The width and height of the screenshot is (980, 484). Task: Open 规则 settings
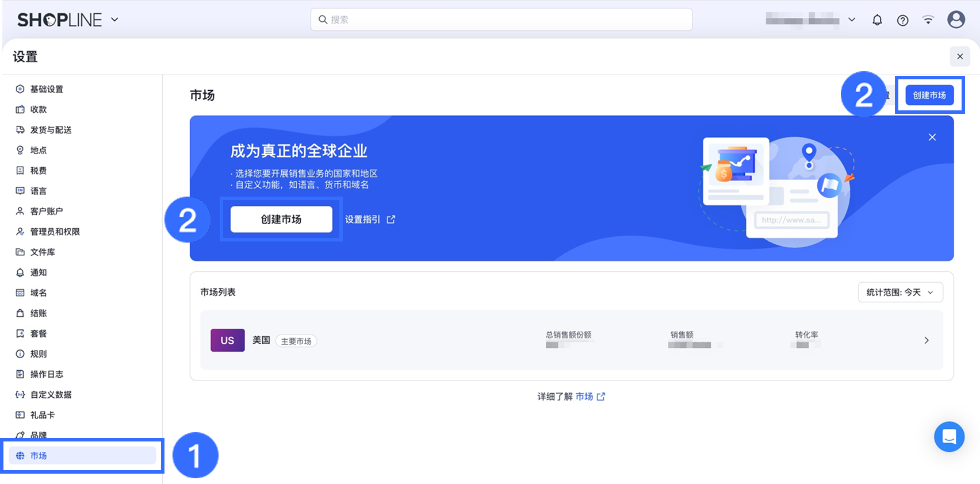[83, 354]
